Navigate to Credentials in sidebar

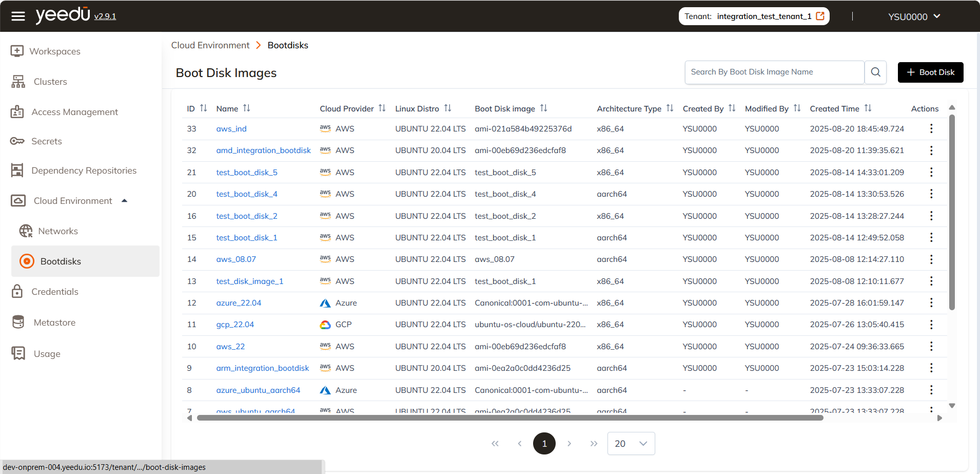click(55, 292)
